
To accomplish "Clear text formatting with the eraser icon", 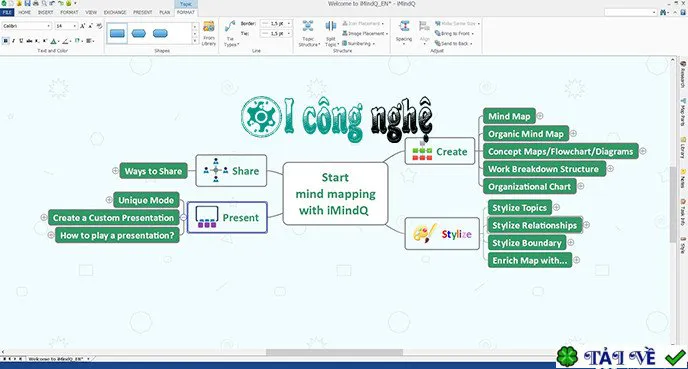I will tap(100, 26).
